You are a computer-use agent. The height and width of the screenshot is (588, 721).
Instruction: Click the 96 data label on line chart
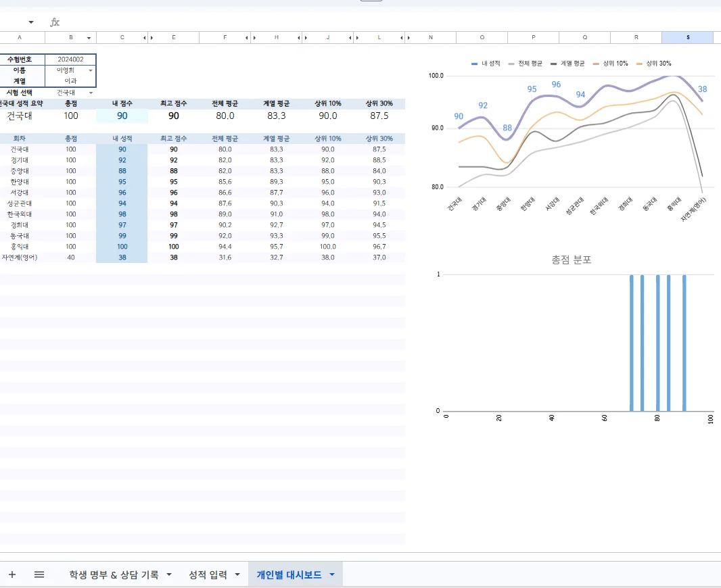pos(556,84)
